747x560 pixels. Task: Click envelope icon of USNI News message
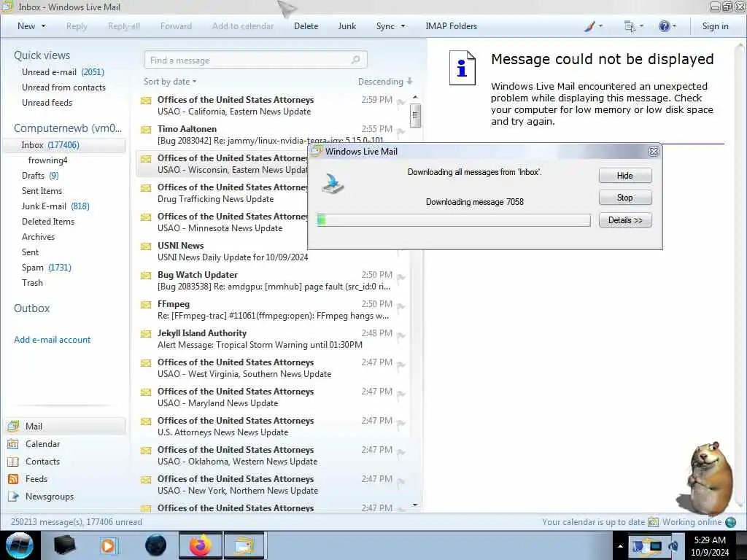(x=146, y=246)
